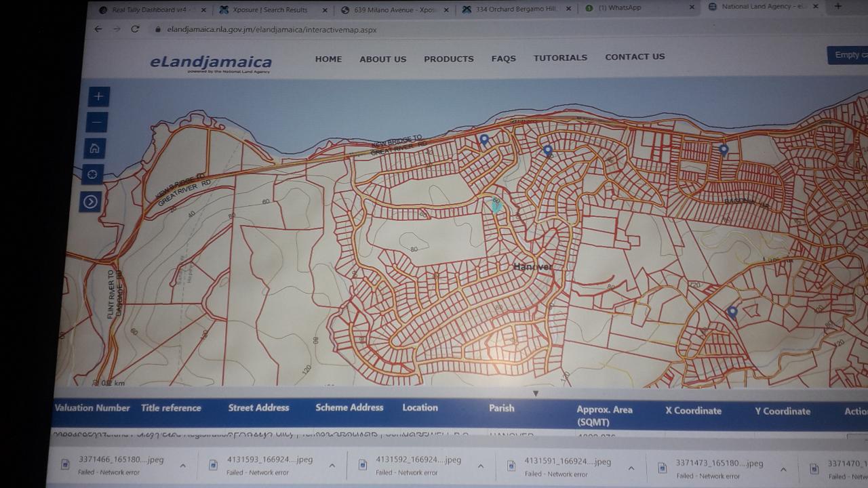Expand options for 3371466_165180.jpeg download
Screen dimensions: 868x488
click(183, 466)
